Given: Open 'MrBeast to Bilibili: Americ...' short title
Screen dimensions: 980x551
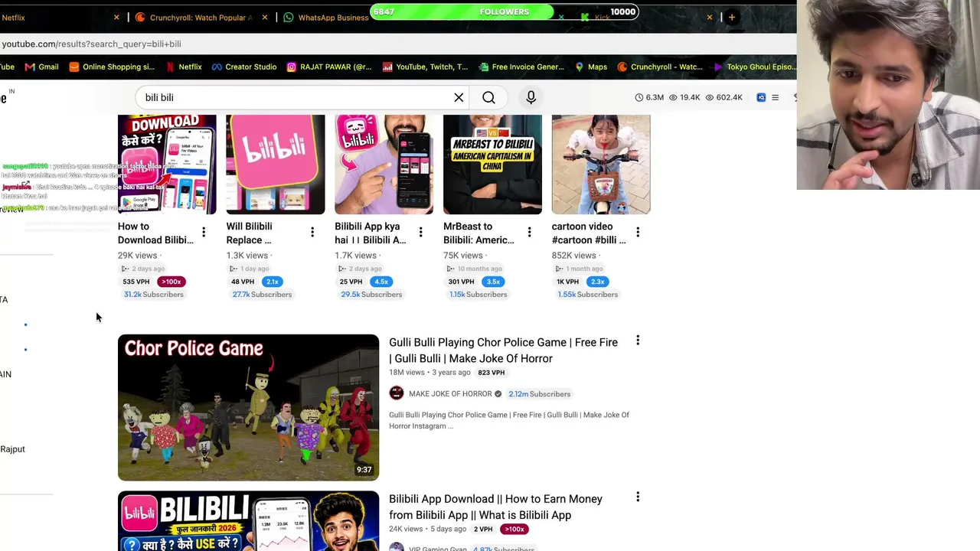Looking at the screenshot, I should coord(479,233).
